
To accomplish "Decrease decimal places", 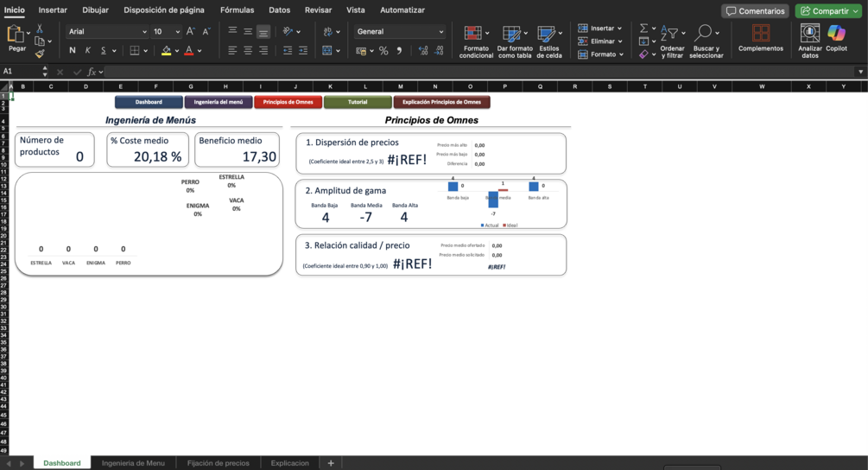I will [x=439, y=51].
